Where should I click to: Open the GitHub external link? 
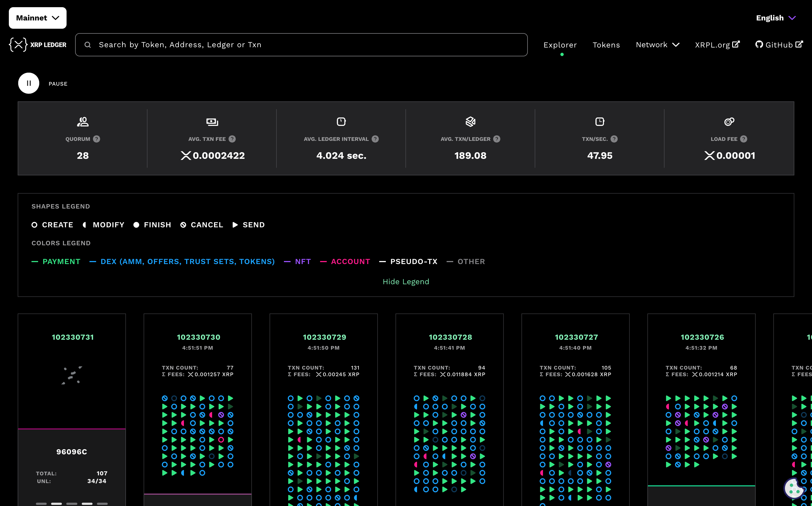779,45
